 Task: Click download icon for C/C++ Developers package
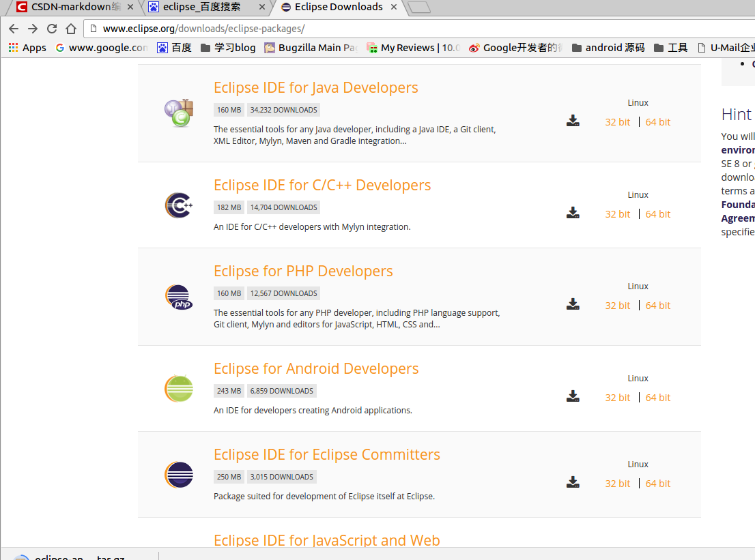click(573, 213)
